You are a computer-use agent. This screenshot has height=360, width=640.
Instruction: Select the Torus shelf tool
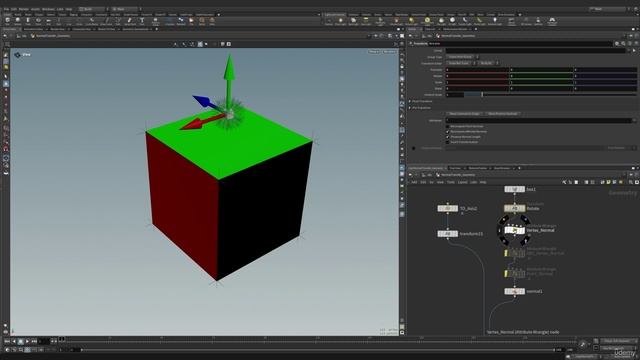pyautogui.click(x=38, y=21)
